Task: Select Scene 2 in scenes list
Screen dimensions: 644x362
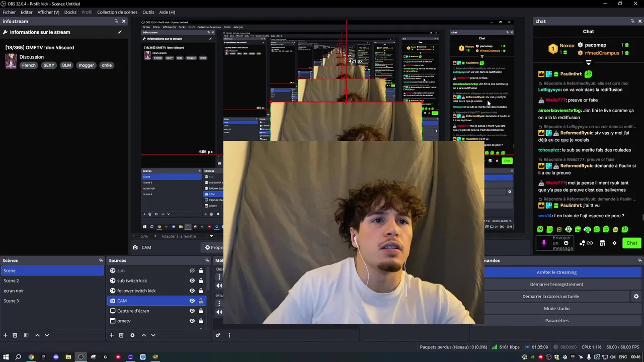Action: pos(52,281)
